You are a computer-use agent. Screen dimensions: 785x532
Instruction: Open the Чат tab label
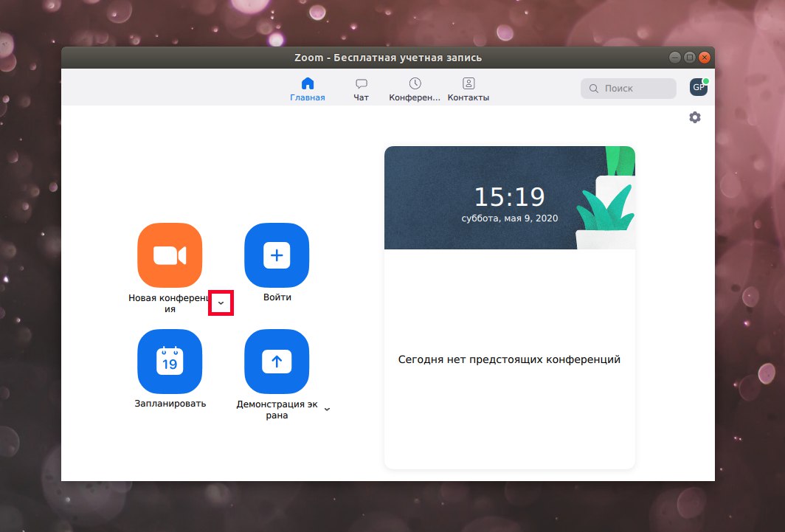tap(361, 97)
